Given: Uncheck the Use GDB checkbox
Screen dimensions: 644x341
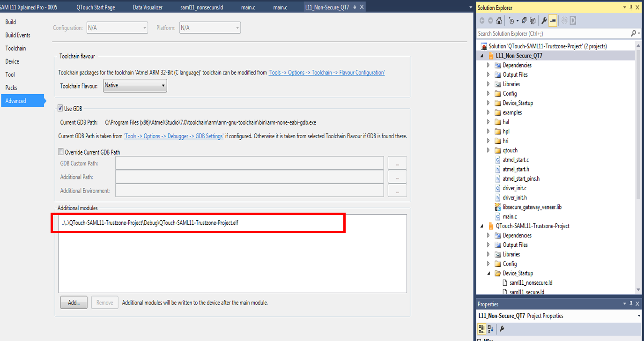Looking at the screenshot, I should (60, 109).
